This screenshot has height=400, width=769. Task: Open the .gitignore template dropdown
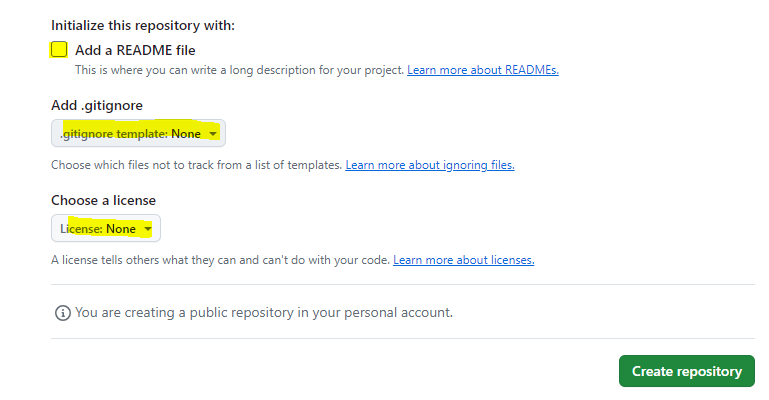pyautogui.click(x=138, y=133)
